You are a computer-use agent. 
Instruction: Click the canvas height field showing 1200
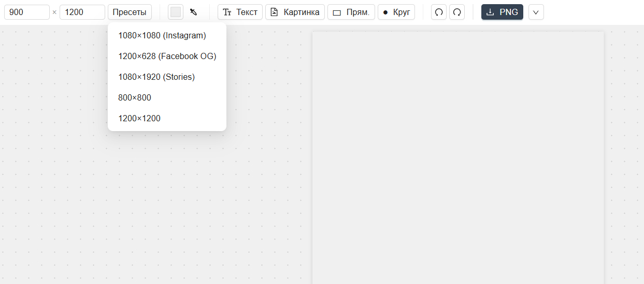[x=82, y=12]
